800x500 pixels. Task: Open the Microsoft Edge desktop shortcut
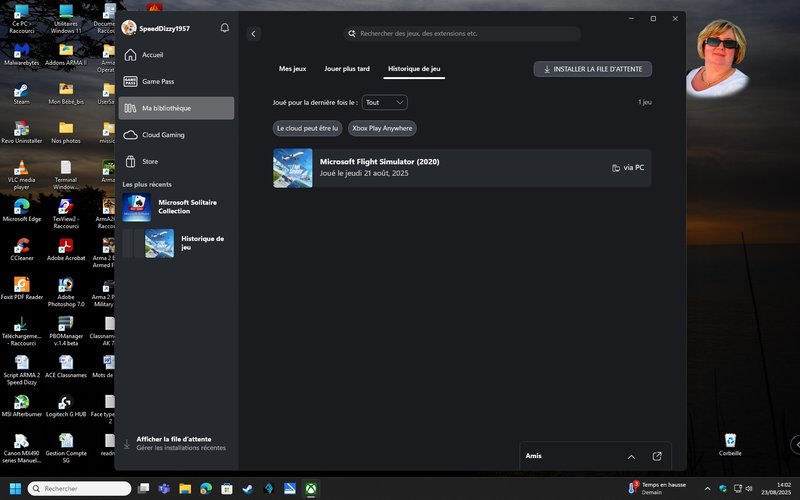(x=21, y=210)
